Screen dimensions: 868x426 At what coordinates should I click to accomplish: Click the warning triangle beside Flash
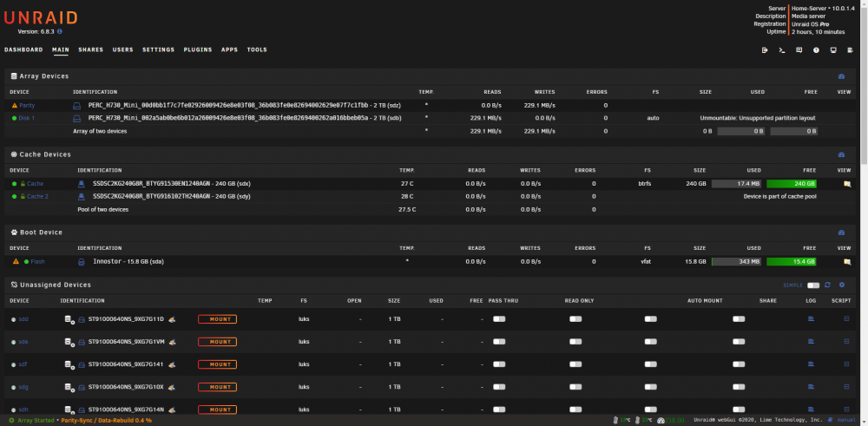click(x=16, y=261)
